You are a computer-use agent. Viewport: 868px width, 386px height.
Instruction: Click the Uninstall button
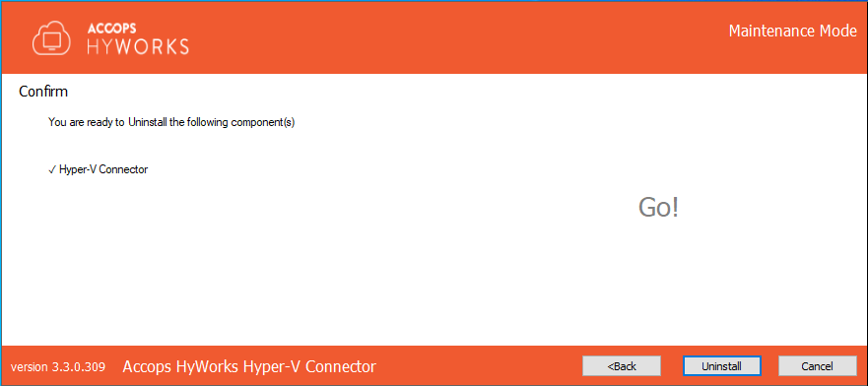point(722,366)
